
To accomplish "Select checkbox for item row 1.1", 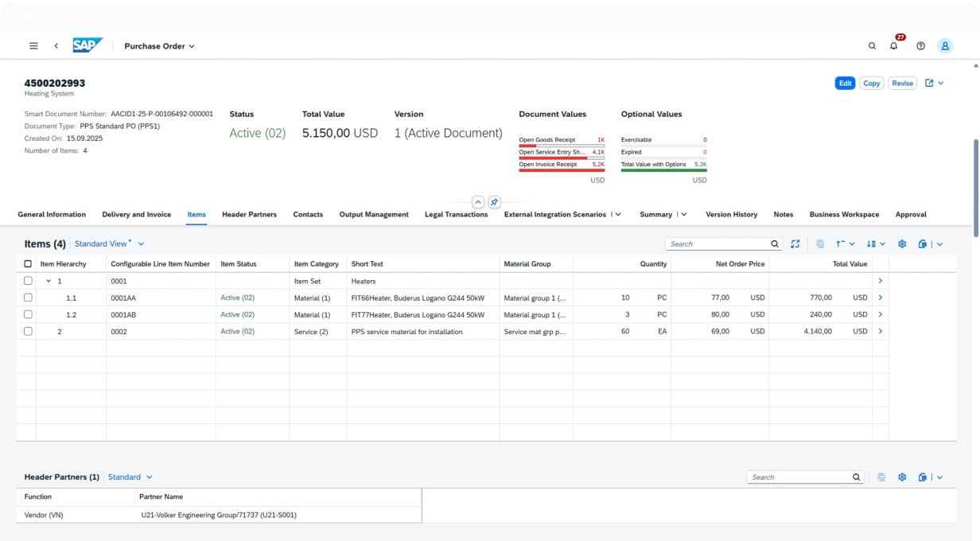I will click(x=29, y=298).
